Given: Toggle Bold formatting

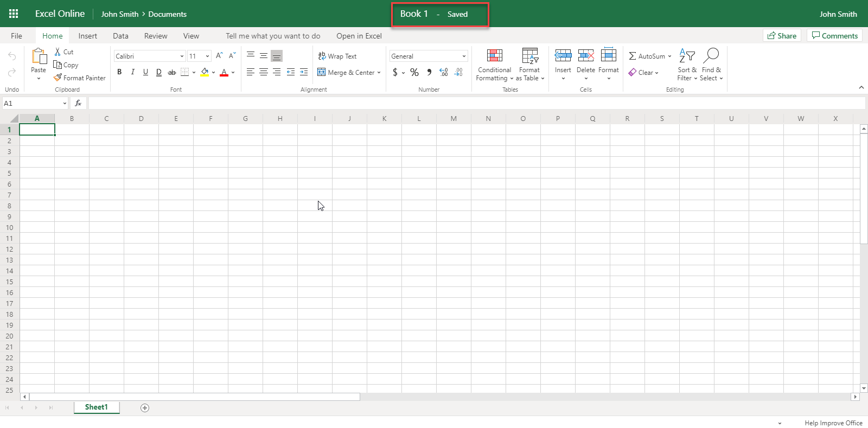Looking at the screenshot, I should coord(119,72).
